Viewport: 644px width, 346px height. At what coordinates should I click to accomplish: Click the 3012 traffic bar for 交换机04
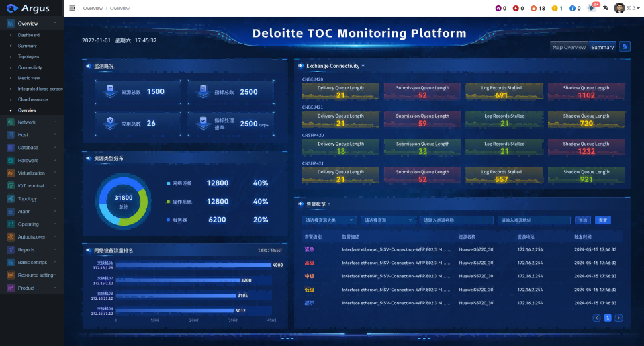tap(175, 310)
